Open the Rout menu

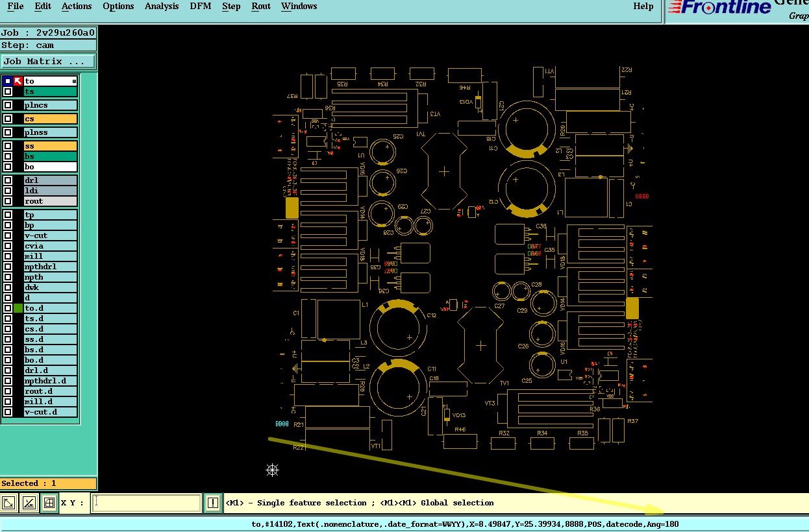coord(261,6)
